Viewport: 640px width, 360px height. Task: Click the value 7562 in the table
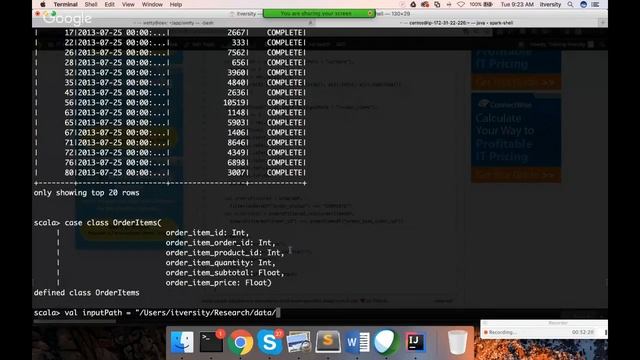(236, 53)
